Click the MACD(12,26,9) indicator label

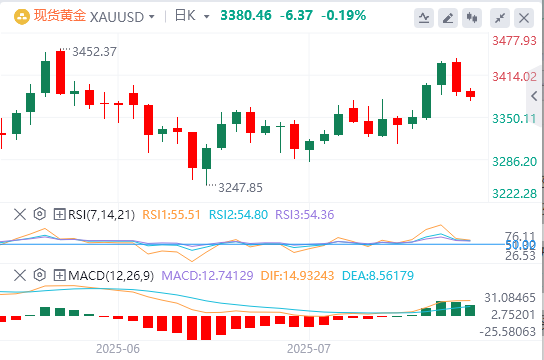111,276
